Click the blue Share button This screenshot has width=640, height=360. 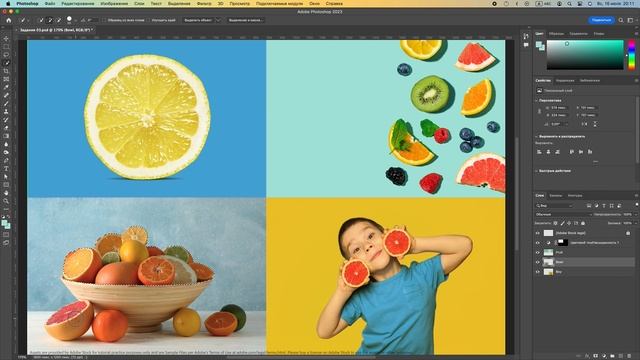coord(601,20)
